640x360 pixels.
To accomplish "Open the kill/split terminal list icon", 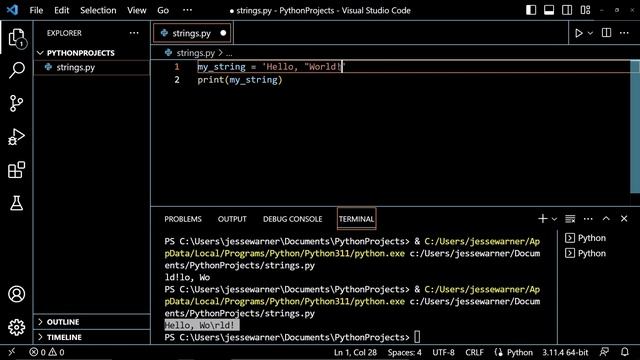I will (570, 219).
